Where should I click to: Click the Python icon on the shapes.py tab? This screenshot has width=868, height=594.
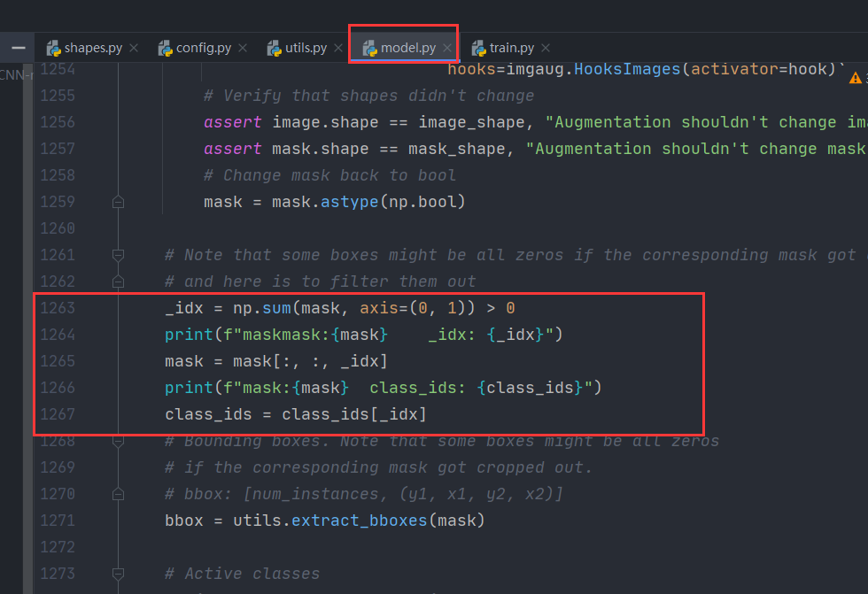pyautogui.click(x=55, y=47)
